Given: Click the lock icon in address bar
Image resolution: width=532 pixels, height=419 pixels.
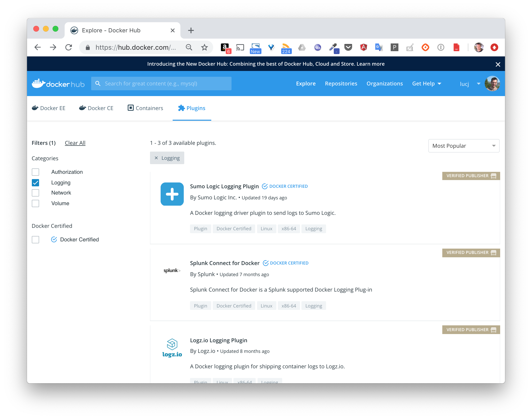Looking at the screenshot, I should (88, 48).
